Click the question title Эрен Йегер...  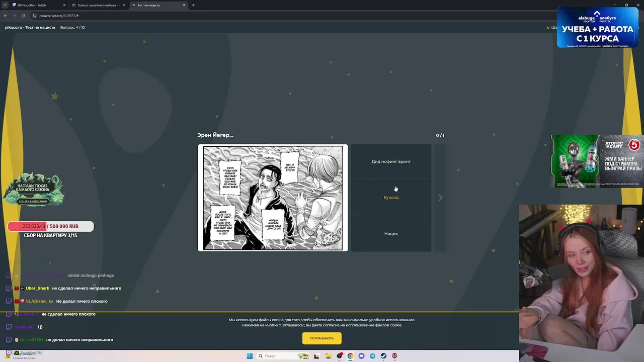[x=215, y=135]
